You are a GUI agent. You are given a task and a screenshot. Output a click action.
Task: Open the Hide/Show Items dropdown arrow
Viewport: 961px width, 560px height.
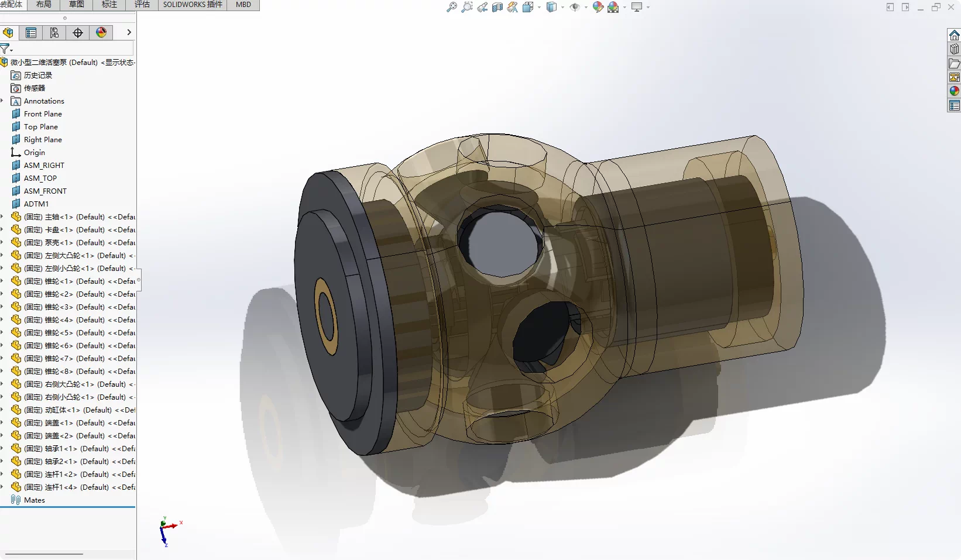pyautogui.click(x=586, y=8)
